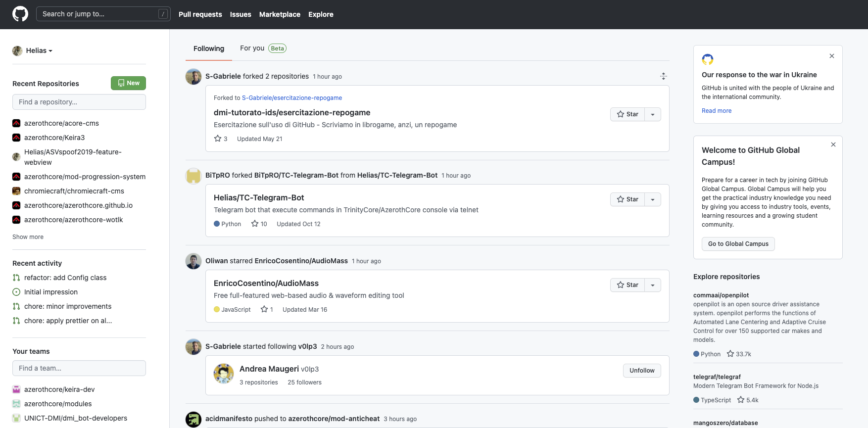This screenshot has height=428, width=868.
Task: Open Oliwan avatar in feed
Action: tap(193, 261)
